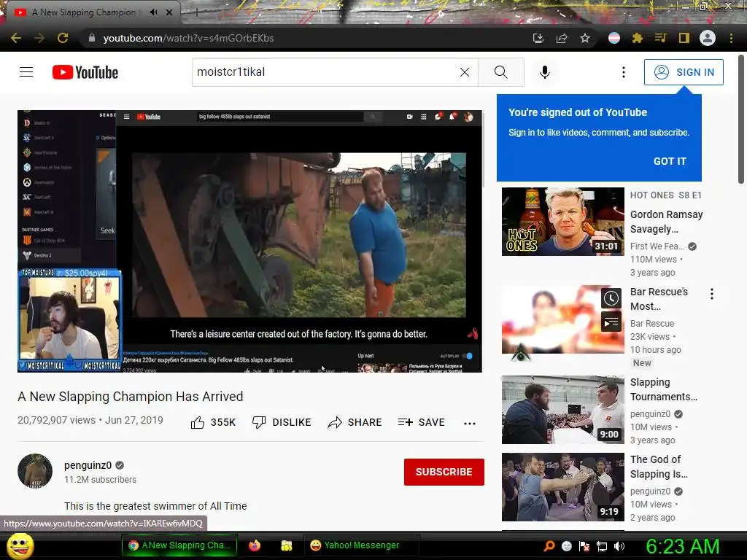Dismiss the signed-out notice with GOT IT

coord(670,161)
